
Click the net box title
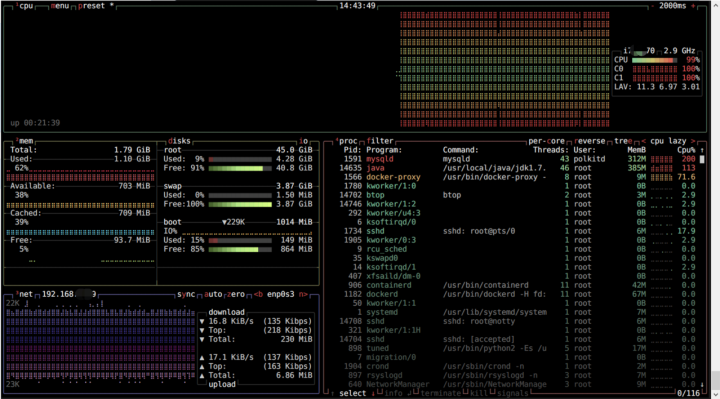25,294
